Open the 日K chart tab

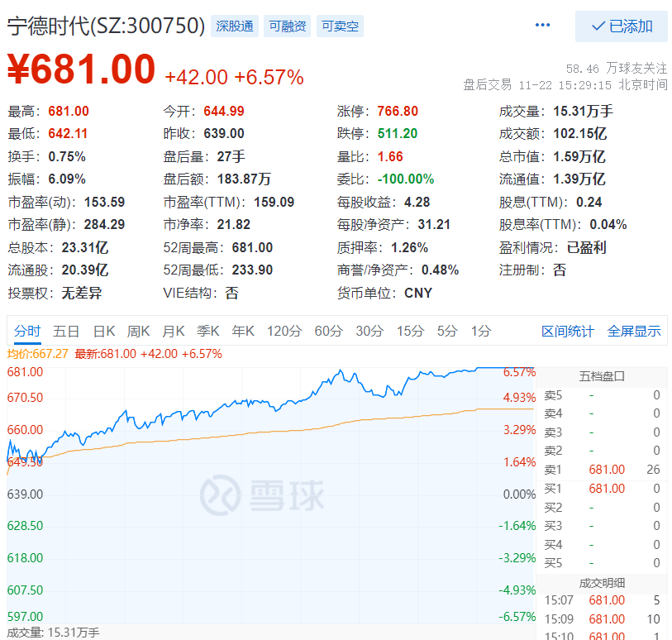pos(104,332)
